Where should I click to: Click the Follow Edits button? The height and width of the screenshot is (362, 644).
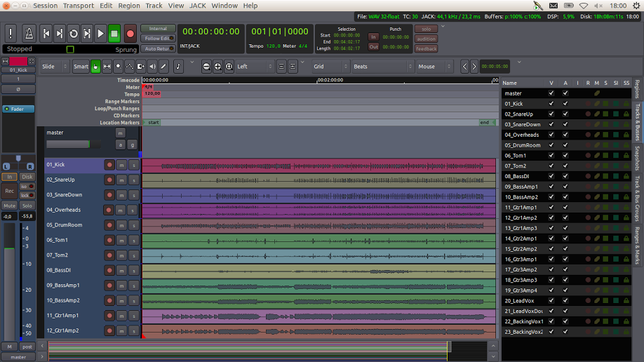(158, 39)
